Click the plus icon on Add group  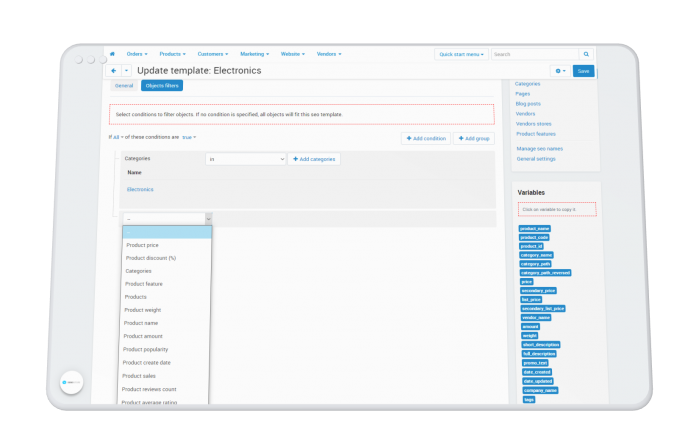click(461, 138)
